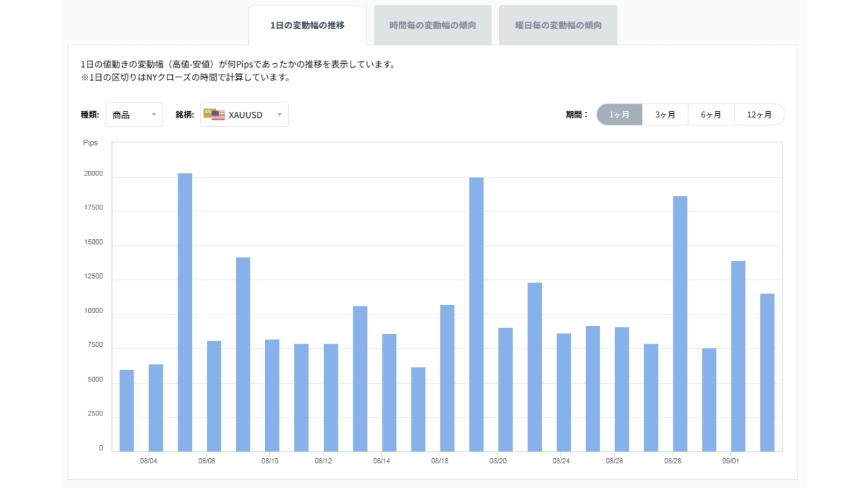Click the Pips axis title
868x488 pixels.
90,143
